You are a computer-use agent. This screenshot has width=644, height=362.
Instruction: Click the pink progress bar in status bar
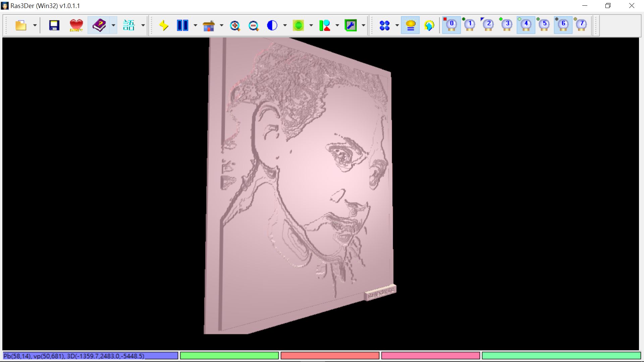tap(430, 356)
